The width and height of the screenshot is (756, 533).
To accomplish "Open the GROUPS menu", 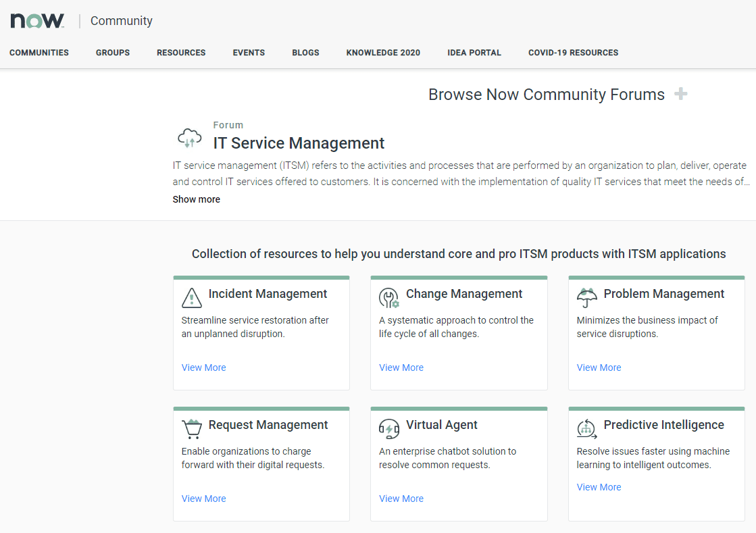I will pyautogui.click(x=112, y=53).
